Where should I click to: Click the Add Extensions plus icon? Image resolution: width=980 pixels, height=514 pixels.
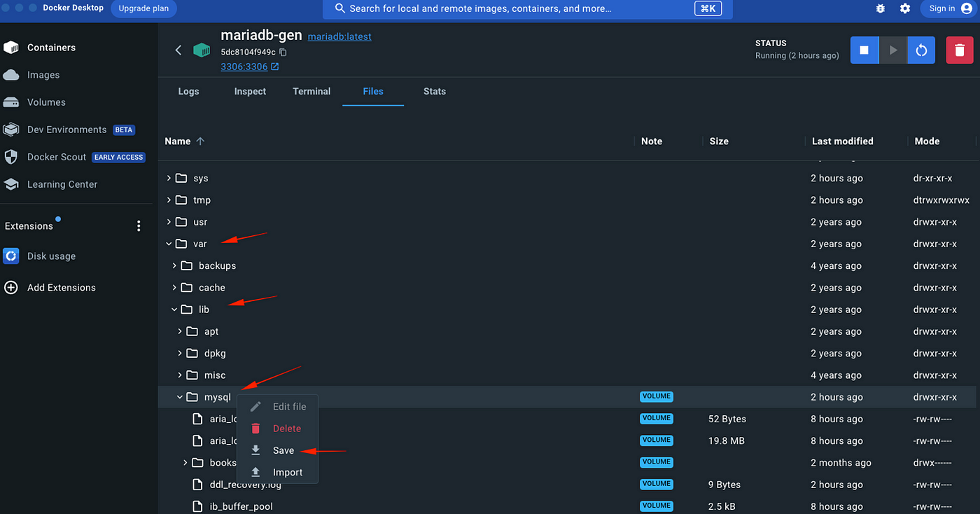pyautogui.click(x=11, y=288)
